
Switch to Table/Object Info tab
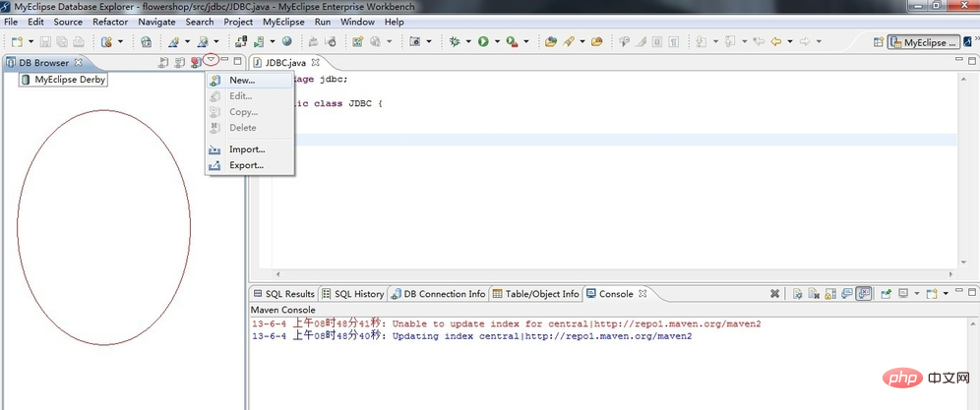coord(535,294)
